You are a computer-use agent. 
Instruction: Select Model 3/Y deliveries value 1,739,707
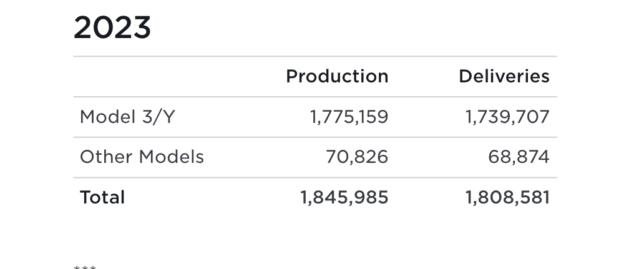pyautogui.click(x=507, y=117)
